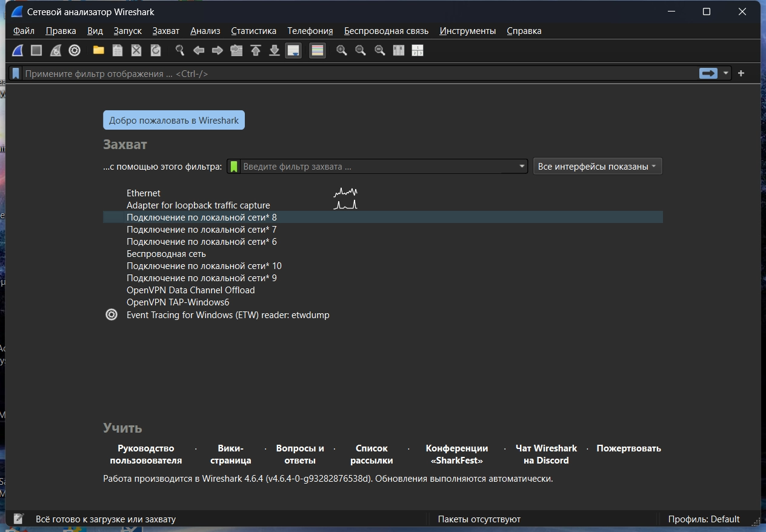
Task: Expand the capture filter history dropdown
Action: [522, 167]
